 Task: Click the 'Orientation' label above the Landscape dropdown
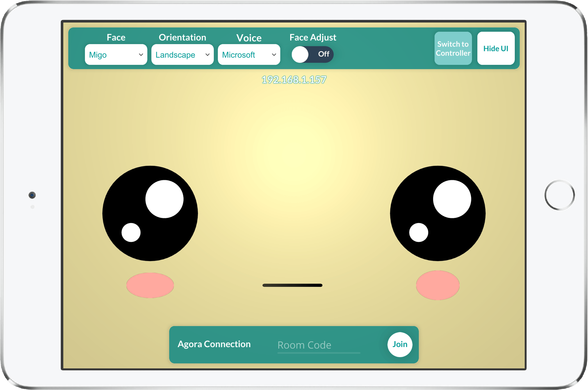(x=182, y=37)
